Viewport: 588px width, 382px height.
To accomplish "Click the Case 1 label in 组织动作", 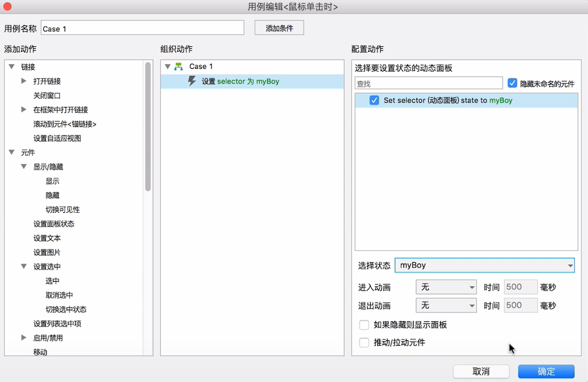I will (x=201, y=66).
